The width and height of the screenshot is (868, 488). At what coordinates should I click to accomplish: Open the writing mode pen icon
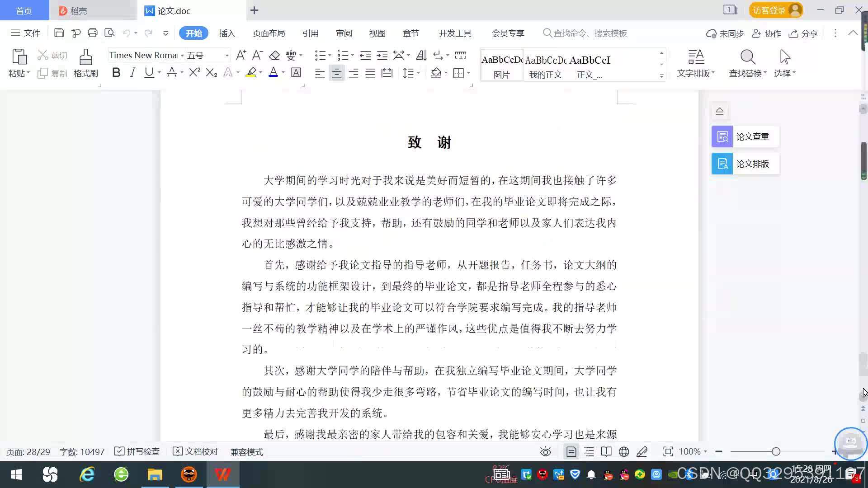642,451
